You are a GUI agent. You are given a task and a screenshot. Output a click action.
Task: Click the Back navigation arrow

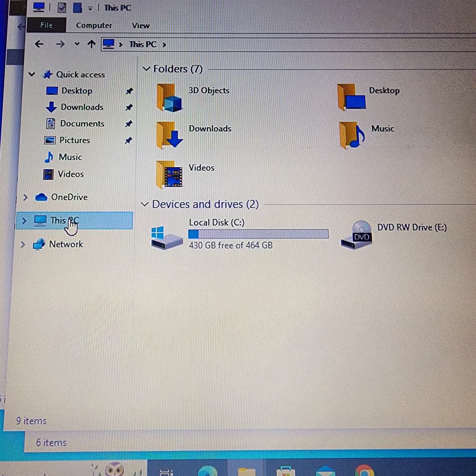click(x=39, y=44)
